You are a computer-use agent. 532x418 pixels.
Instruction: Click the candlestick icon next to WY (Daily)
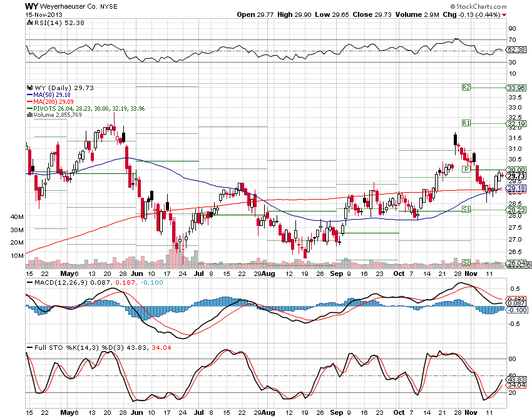(x=30, y=88)
